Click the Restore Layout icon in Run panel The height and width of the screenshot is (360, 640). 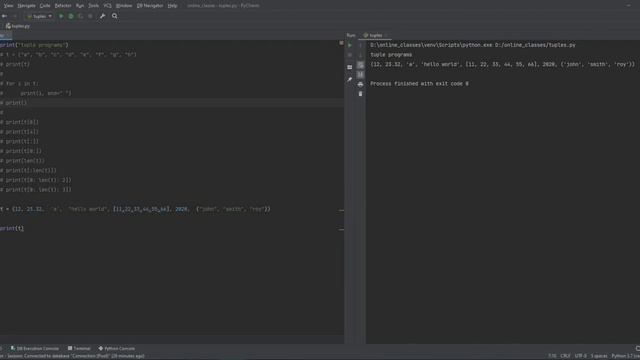[x=350, y=67]
